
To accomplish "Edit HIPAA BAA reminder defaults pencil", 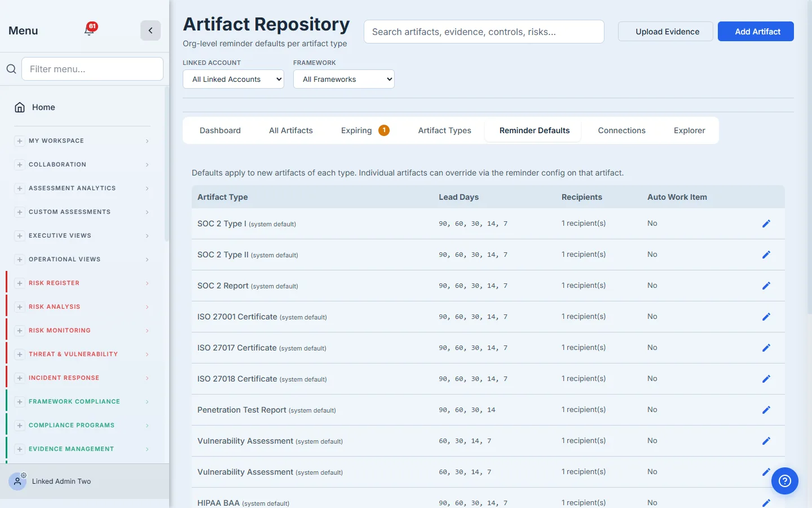I will coord(766,502).
